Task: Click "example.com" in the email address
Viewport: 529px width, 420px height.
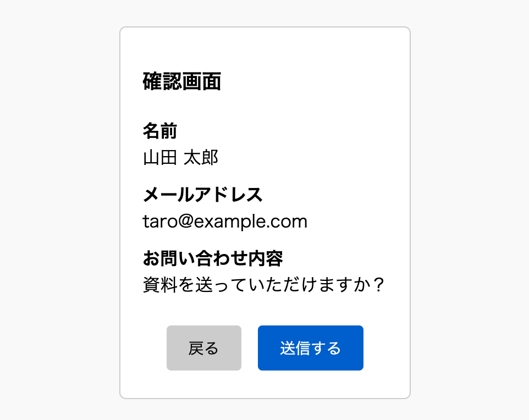Action: coord(251,222)
